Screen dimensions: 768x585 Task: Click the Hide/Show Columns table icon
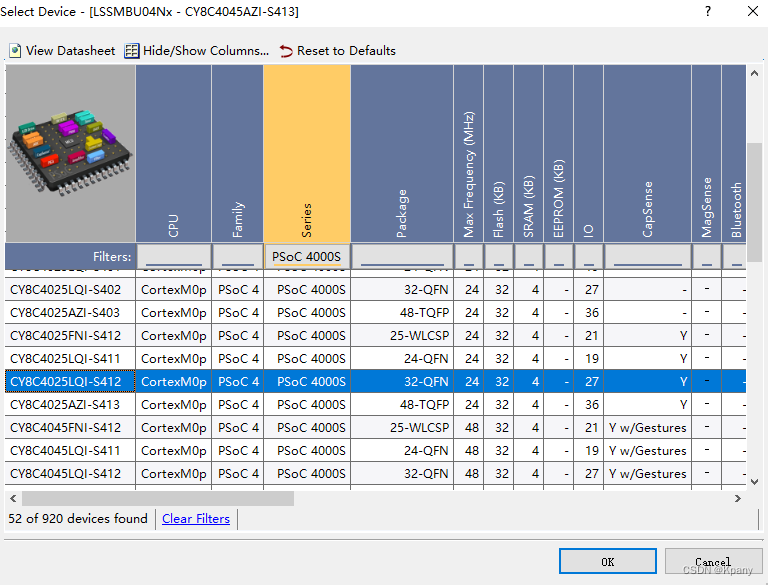[x=131, y=51]
